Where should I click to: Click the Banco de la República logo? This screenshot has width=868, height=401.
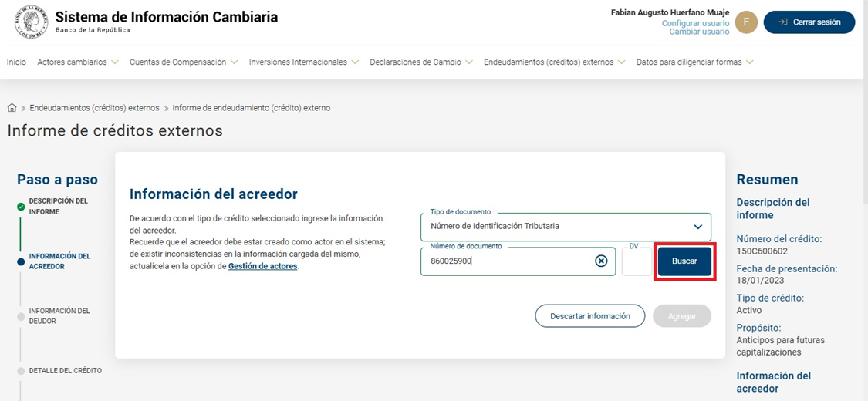coord(31,22)
